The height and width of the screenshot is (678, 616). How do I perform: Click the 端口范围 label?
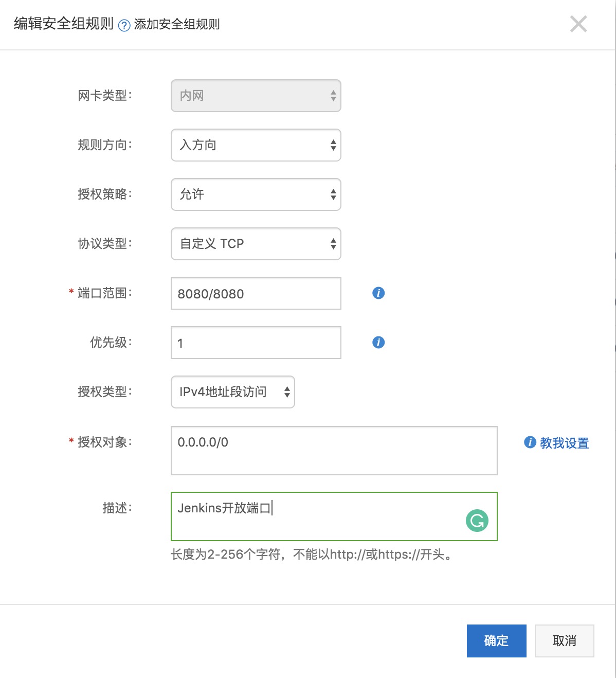(105, 293)
